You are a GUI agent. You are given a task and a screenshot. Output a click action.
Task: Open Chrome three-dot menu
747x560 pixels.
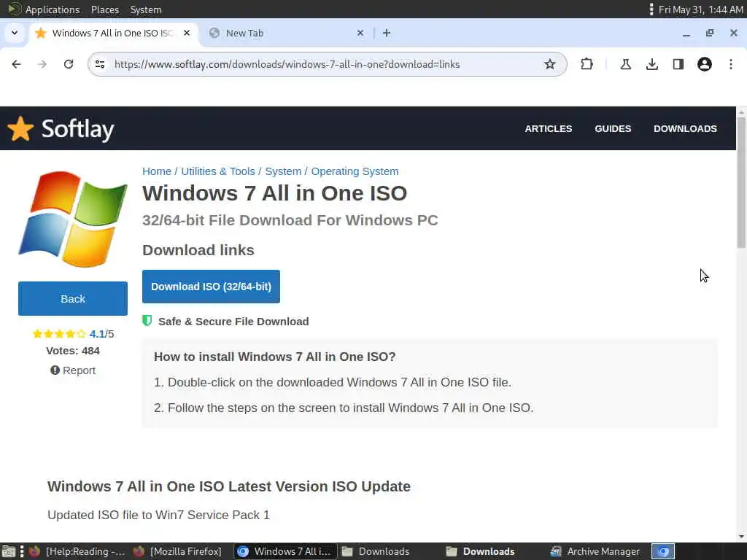[731, 64]
